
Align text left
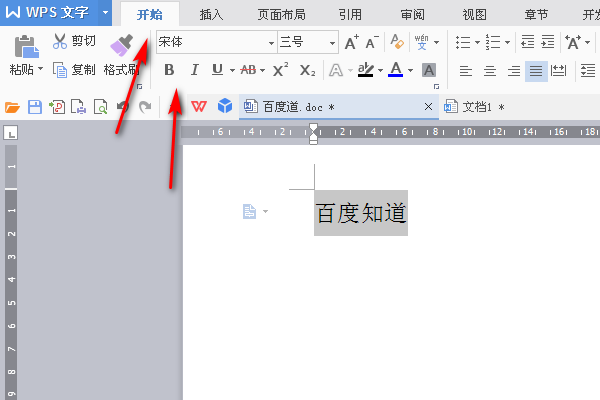pos(466,71)
